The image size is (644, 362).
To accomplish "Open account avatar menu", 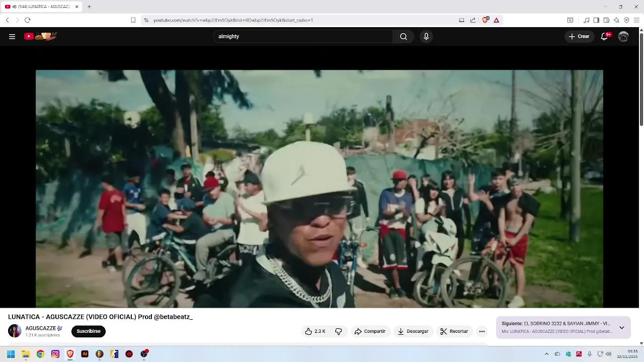I will [623, 36].
